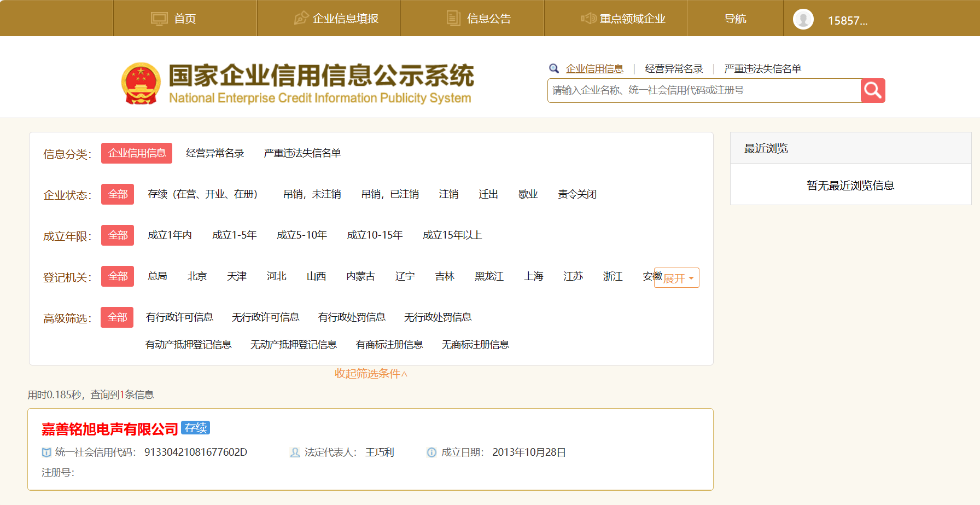Choose 经营异常名录 in 信息分类 filter
The image size is (980, 505).
point(215,153)
